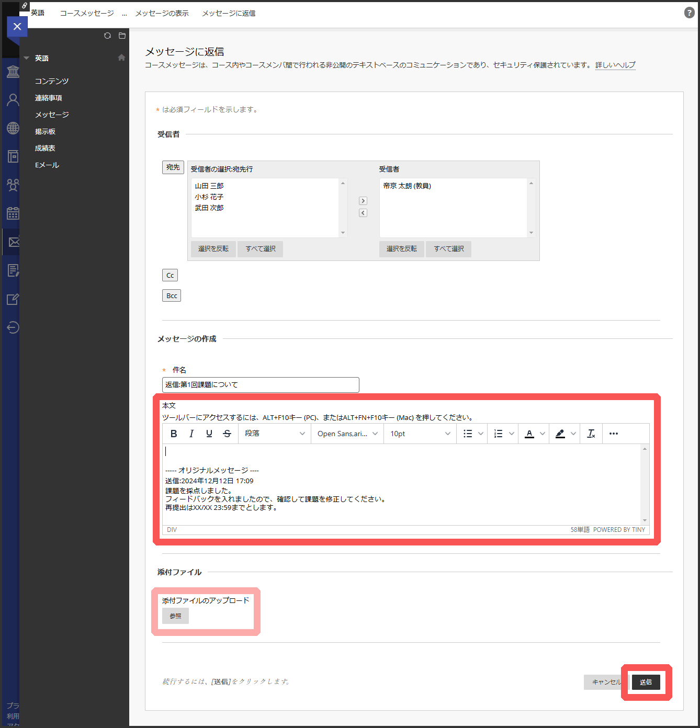Image resolution: width=700 pixels, height=728 pixels.
Task: Open the more options ellipsis in editor toolbar
Action: (614, 434)
